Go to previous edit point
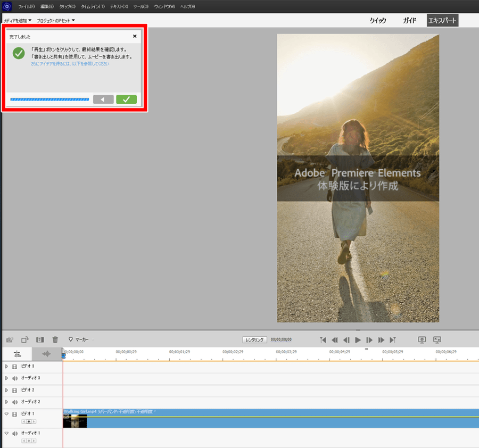 click(323, 340)
